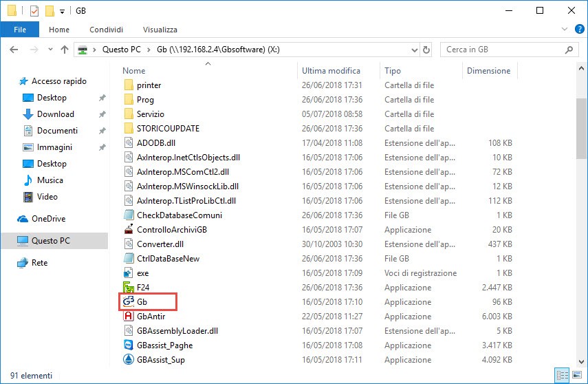Select the Prog folder name
The height and width of the screenshot is (384, 588).
pyautogui.click(x=145, y=100)
